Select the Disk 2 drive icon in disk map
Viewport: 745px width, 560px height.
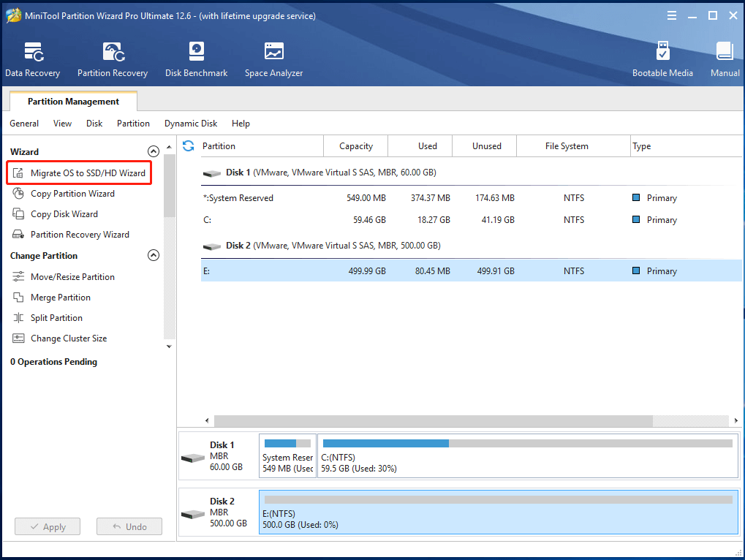pyautogui.click(x=193, y=515)
